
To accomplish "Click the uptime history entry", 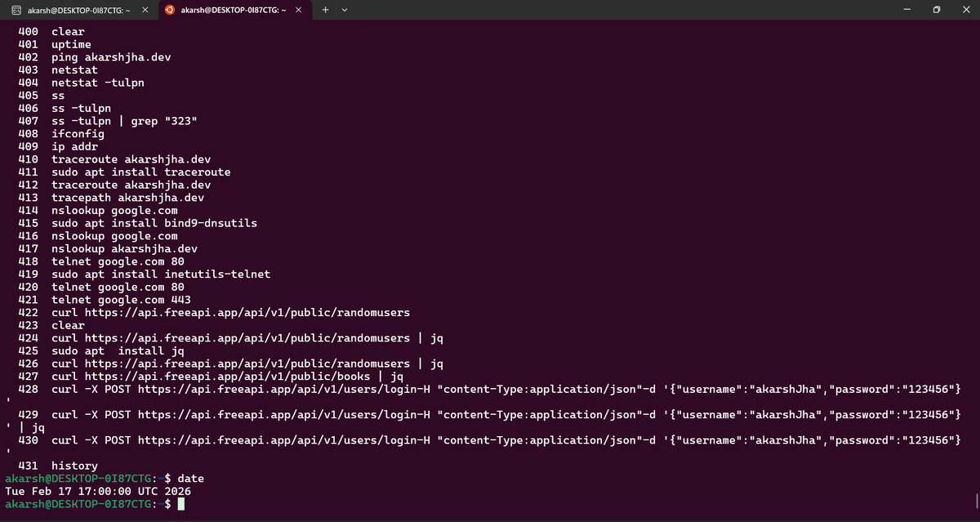I will tap(55, 44).
